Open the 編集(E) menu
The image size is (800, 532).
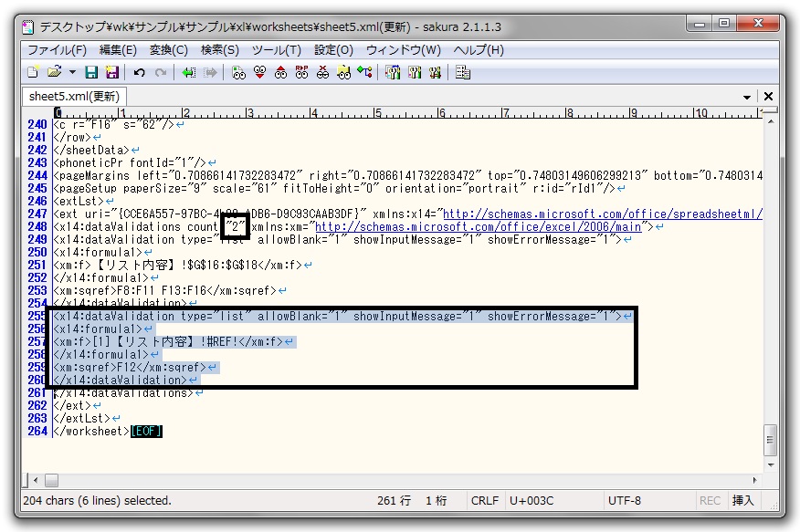tap(118, 50)
